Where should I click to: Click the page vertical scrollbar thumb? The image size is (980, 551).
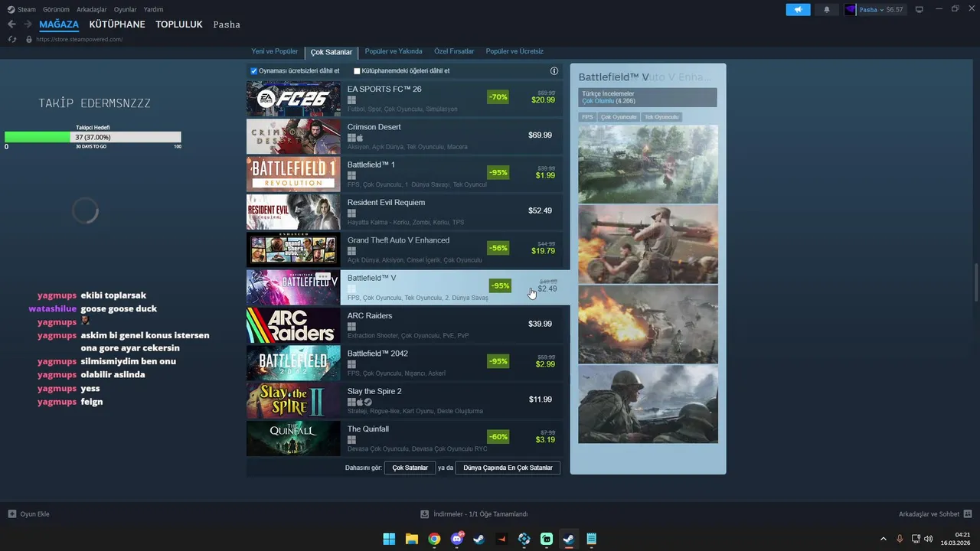point(976,284)
